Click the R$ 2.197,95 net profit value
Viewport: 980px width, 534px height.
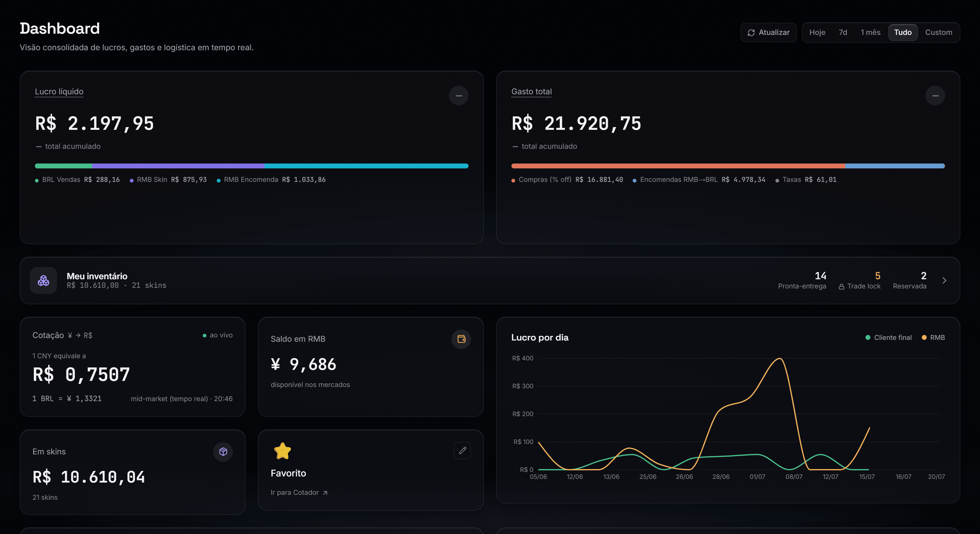94,124
